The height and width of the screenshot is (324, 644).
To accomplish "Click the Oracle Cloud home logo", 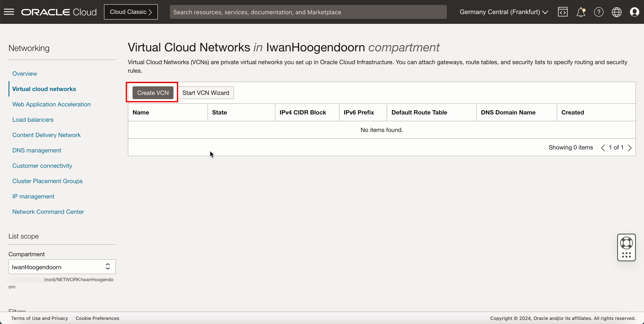I will pos(60,12).
